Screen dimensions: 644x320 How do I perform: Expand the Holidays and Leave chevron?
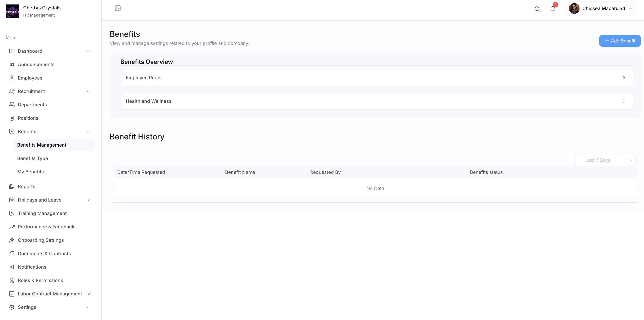point(88,200)
